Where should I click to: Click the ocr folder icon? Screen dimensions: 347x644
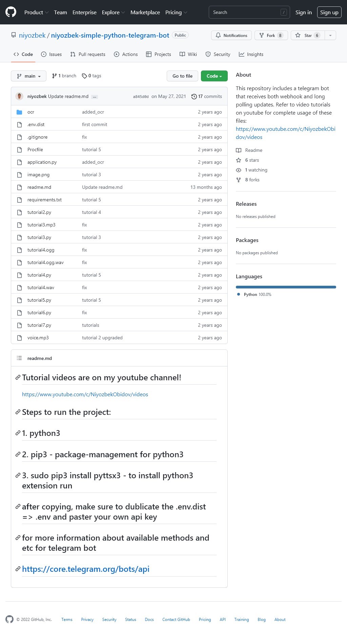point(19,112)
